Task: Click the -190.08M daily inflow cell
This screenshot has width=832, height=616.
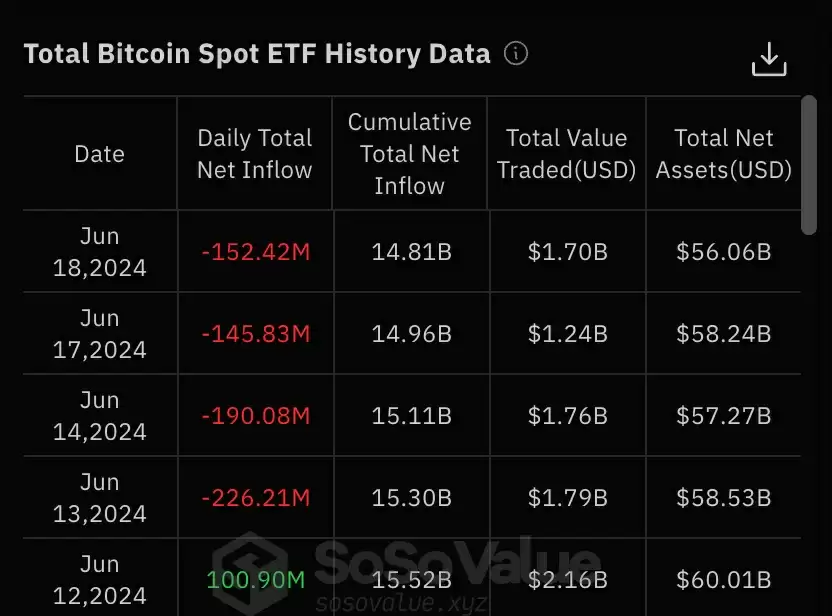Action: pos(256,416)
